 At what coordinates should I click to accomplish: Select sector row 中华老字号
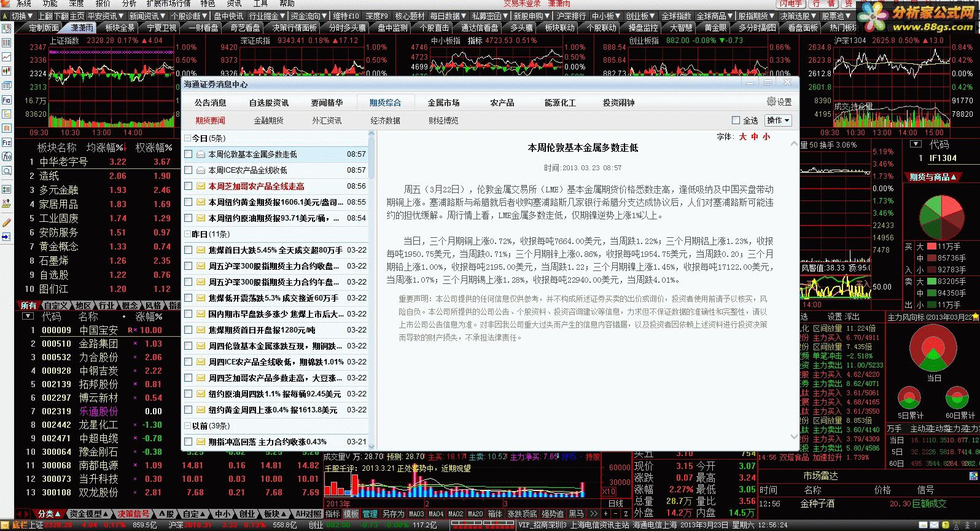pos(98,162)
